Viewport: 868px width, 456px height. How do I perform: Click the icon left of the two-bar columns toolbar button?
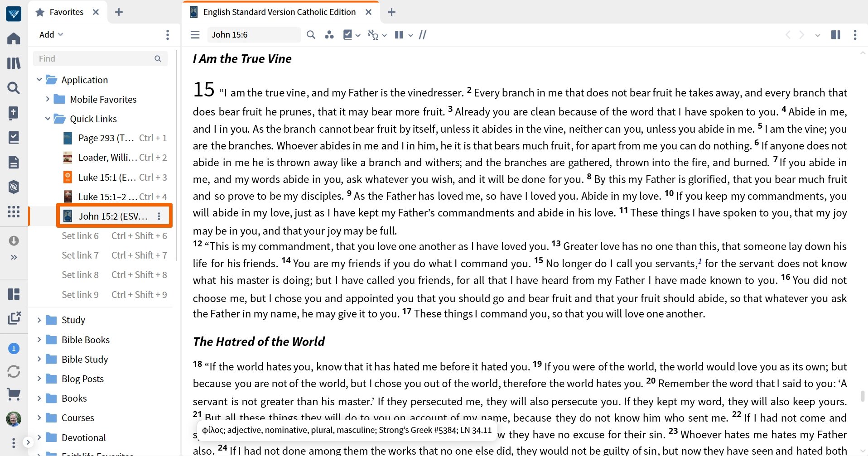coord(373,35)
